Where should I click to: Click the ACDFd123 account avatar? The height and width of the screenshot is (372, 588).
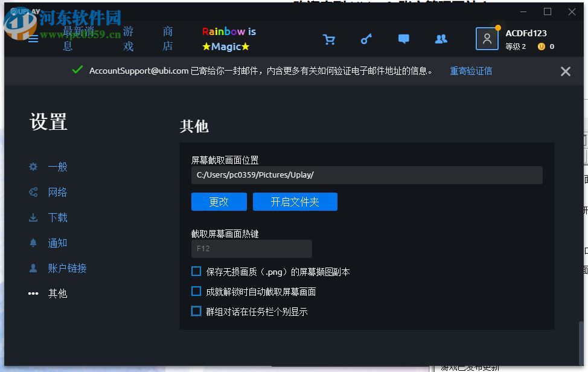(487, 39)
